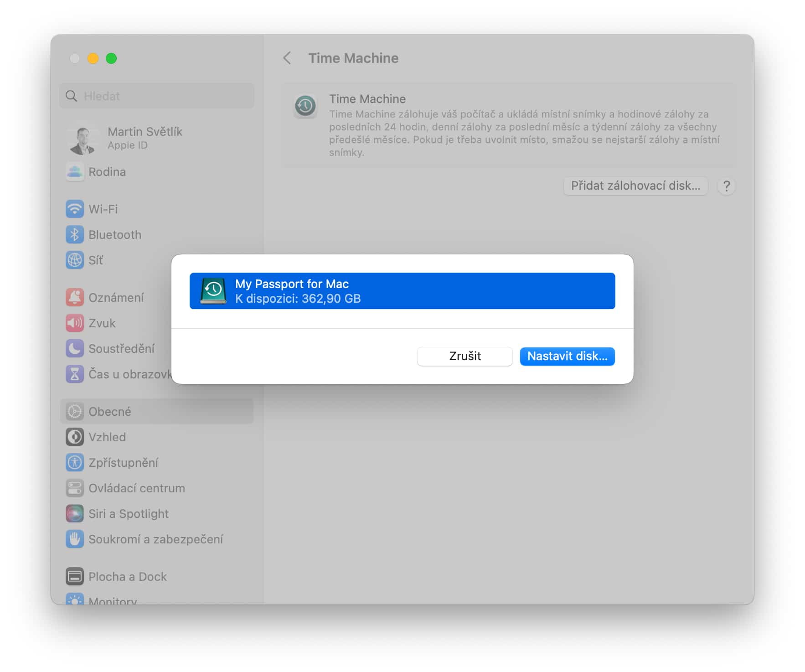This screenshot has height=672, width=805.
Task: Click the Síť globe icon
Action: [75, 260]
